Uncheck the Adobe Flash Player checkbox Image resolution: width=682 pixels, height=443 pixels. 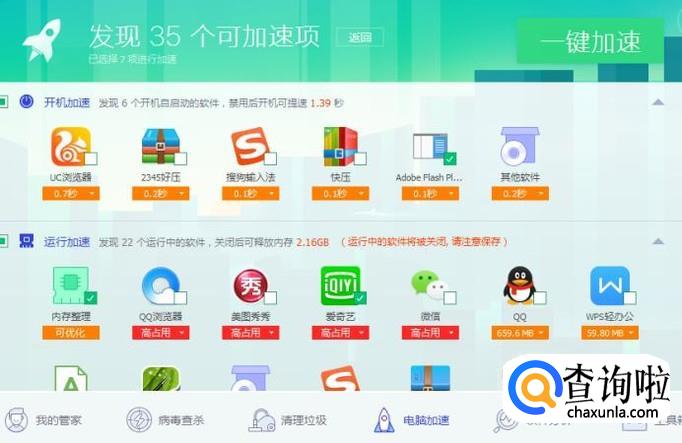point(450,159)
